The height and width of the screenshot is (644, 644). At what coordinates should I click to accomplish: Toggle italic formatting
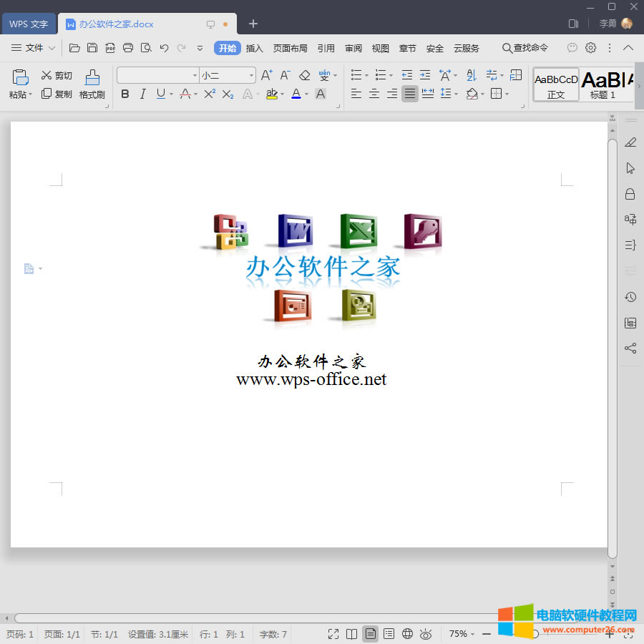(142, 94)
